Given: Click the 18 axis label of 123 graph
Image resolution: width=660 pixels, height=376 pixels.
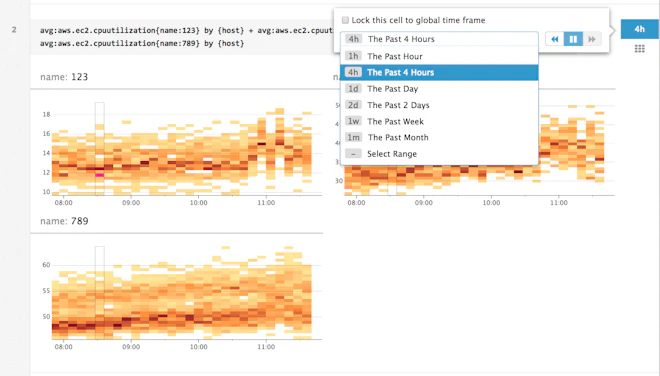Looking at the screenshot, I should tap(46, 114).
